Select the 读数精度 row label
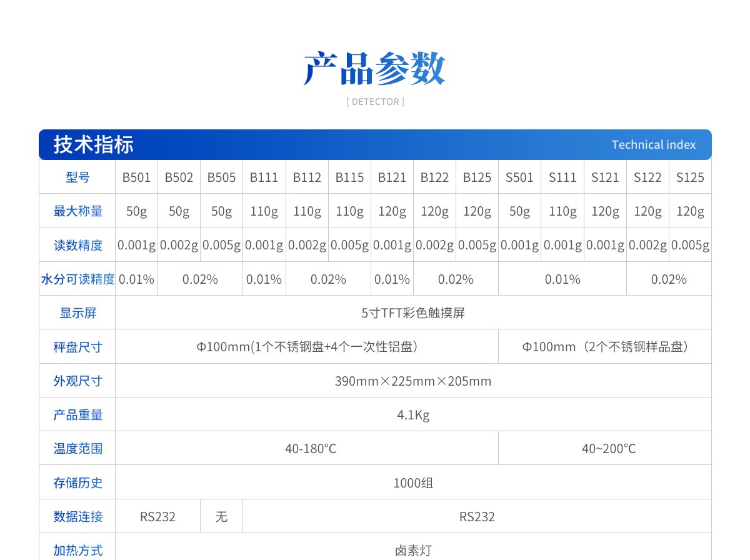Screen dimensions: 750x560 click(77, 245)
